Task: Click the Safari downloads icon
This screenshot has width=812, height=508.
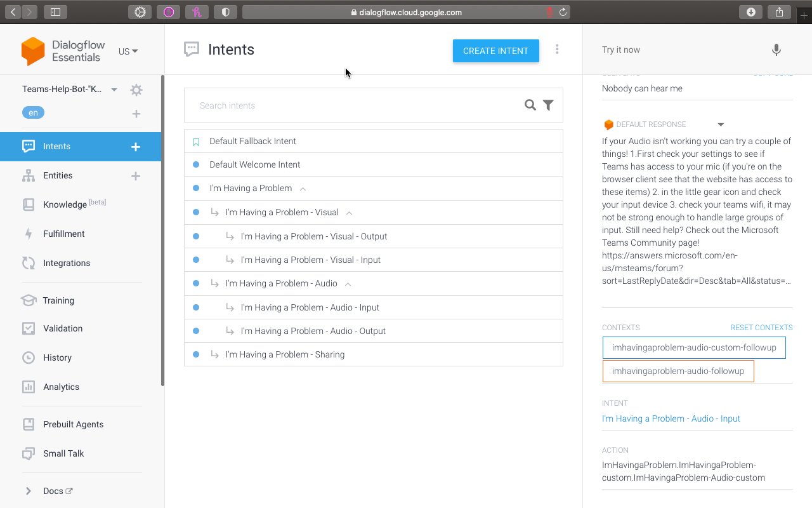Action: click(x=750, y=12)
